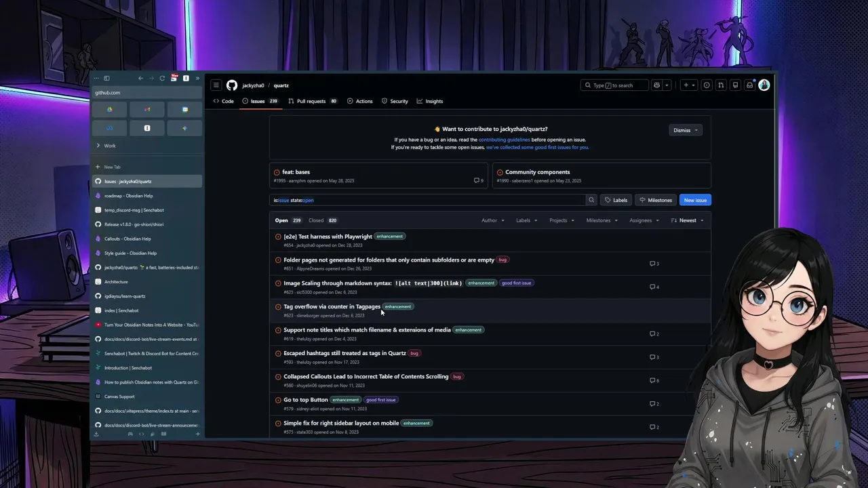Viewport: 868px width, 488px height.
Task: Open the browser three-dots menu
Action: 96,79
